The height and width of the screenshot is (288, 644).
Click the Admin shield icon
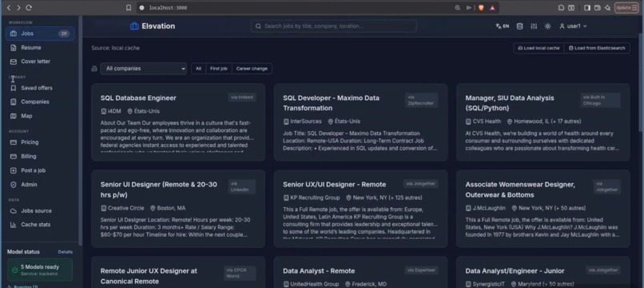pyautogui.click(x=13, y=185)
